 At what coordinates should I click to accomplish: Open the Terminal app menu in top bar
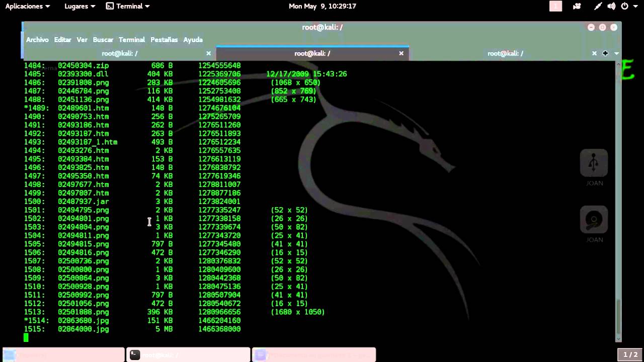point(128,6)
